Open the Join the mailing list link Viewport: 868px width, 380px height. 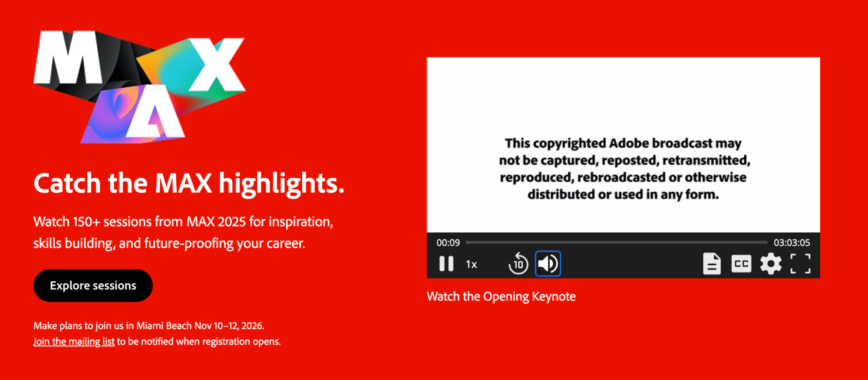(74, 341)
